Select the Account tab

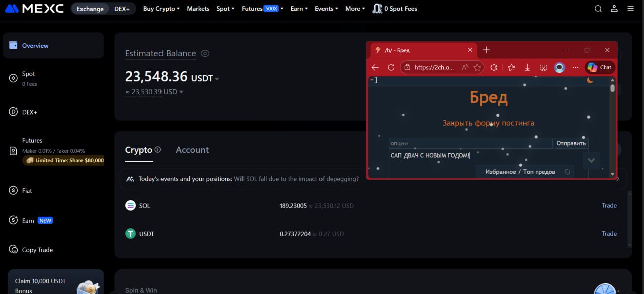click(192, 150)
